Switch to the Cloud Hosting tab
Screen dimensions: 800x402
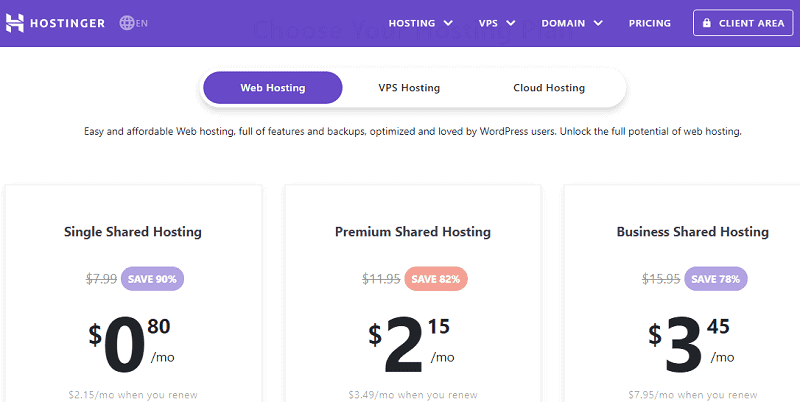[549, 88]
